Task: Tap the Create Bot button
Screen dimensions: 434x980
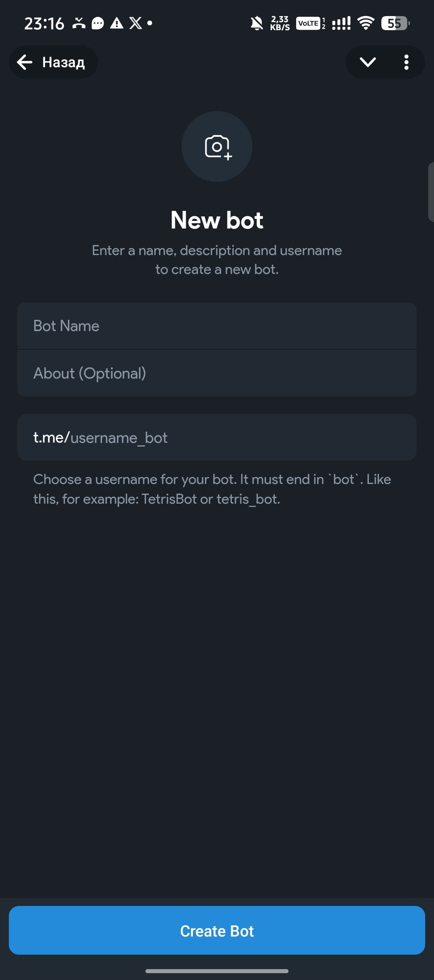Action: tap(217, 931)
